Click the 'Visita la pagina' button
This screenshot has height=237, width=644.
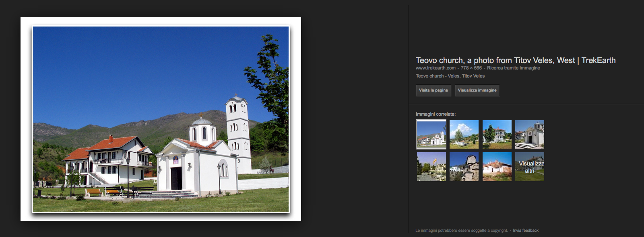pos(433,90)
